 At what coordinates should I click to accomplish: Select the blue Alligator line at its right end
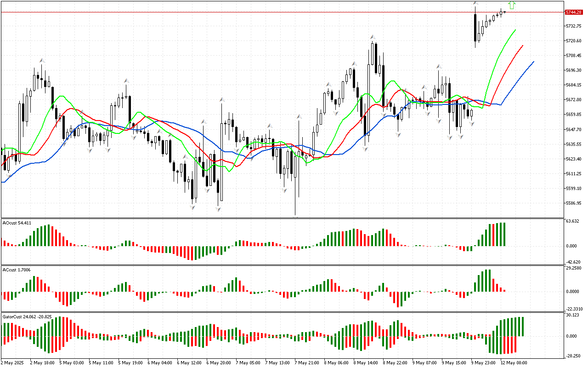533,62
